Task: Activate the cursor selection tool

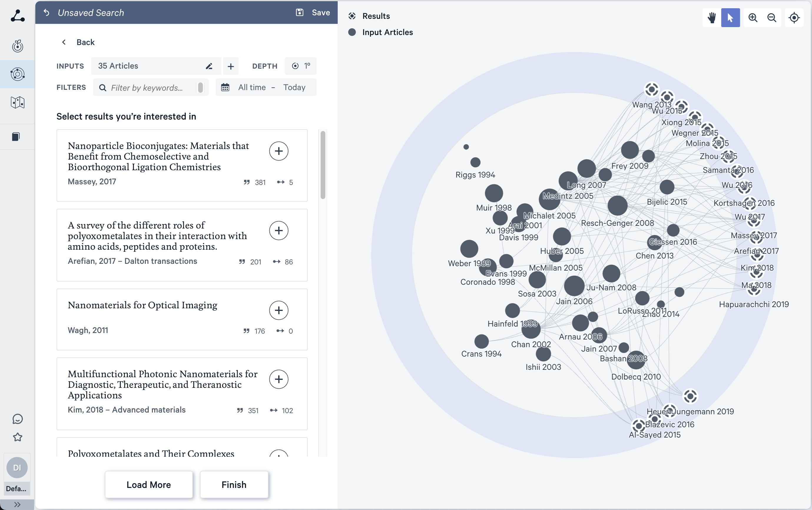Action: coord(730,18)
